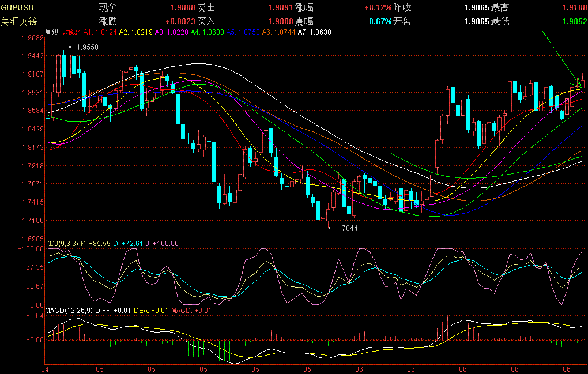Select the A1: 1.8124 average value

pyautogui.click(x=100, y=32)
